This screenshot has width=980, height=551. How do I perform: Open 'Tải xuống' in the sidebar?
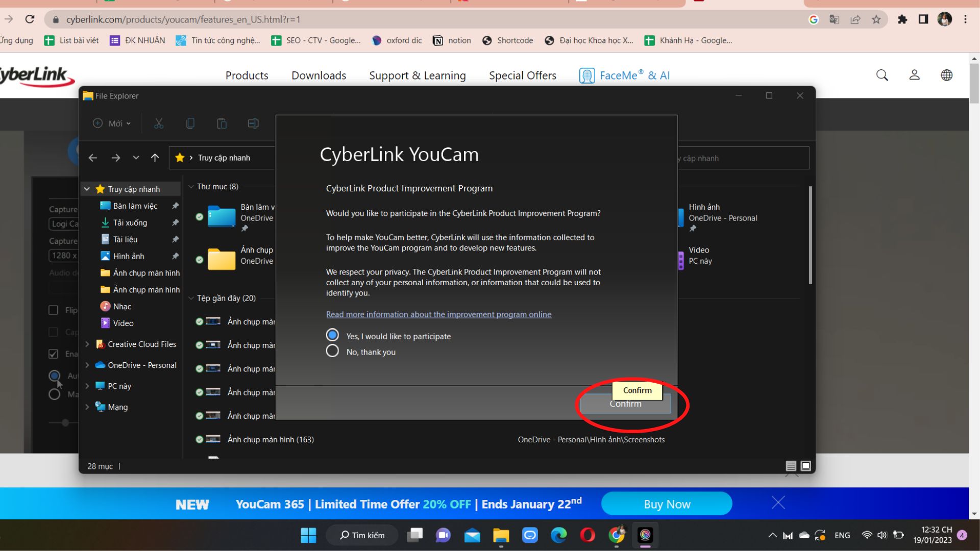tap(130, 222)
